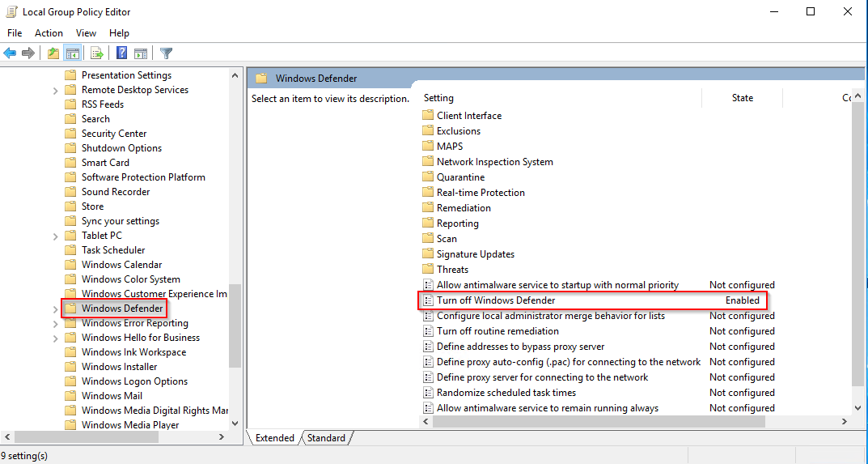Viewport: 868px width, 464px height.
Task: Expand the Windows Defender tree node
Action: [x=55, y=309]
